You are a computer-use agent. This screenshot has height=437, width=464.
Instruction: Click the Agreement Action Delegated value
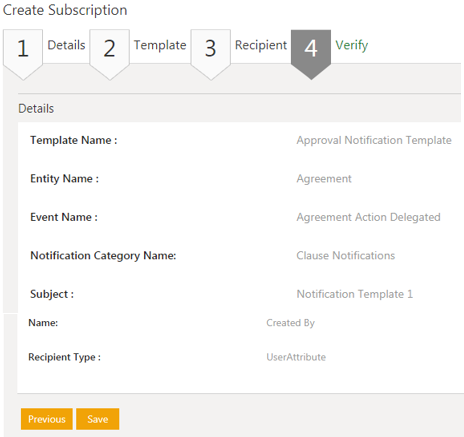[369, 217]
